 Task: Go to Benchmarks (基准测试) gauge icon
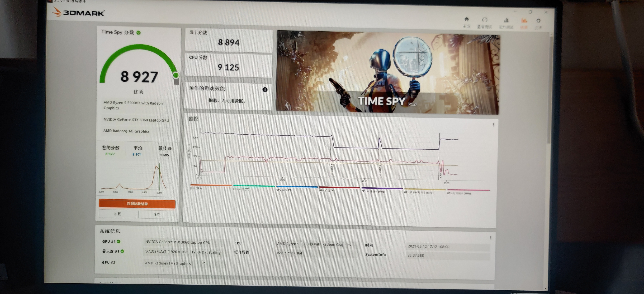pos(484,20)
